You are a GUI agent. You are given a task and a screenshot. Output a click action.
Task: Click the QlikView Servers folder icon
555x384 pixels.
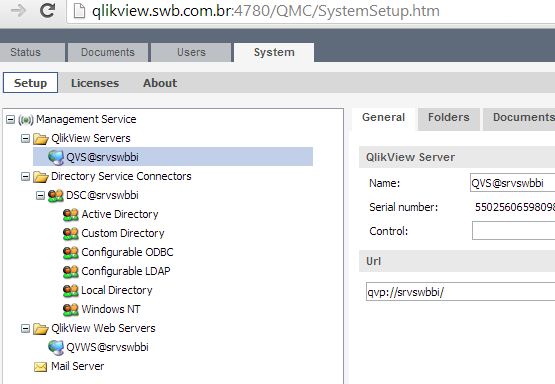point(41,139)
